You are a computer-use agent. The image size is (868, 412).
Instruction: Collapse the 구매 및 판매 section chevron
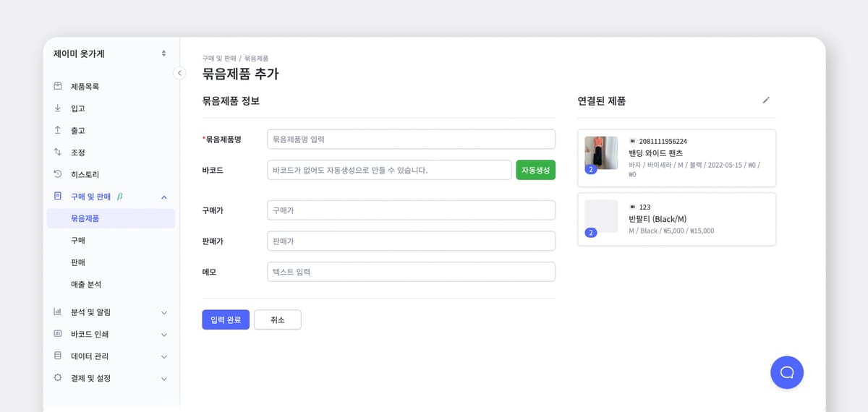[164, 197]
